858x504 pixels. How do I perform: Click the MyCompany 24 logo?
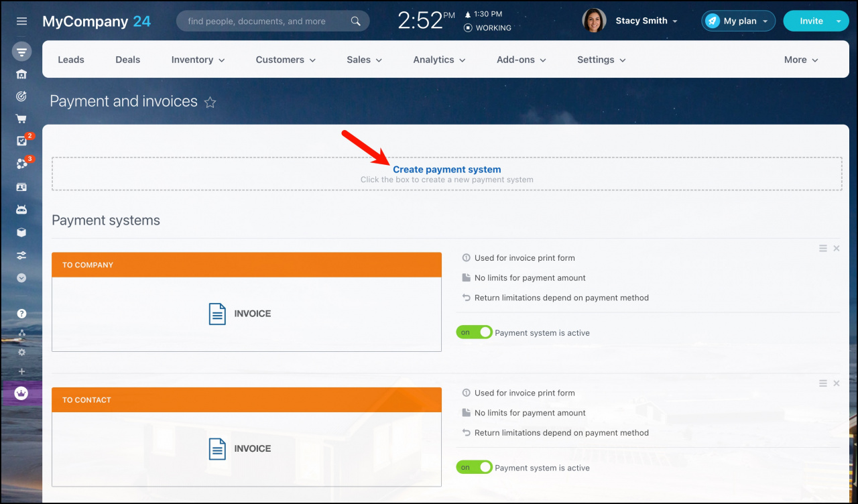point(97,21)
